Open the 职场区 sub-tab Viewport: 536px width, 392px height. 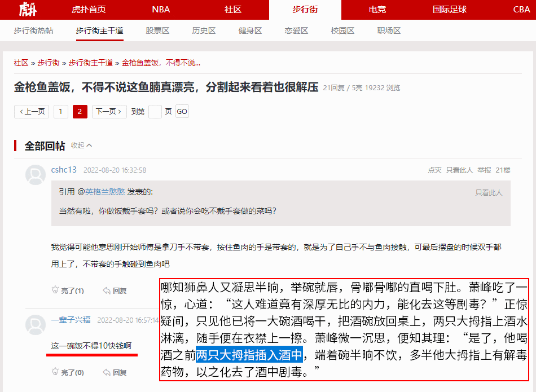point(389,31)
